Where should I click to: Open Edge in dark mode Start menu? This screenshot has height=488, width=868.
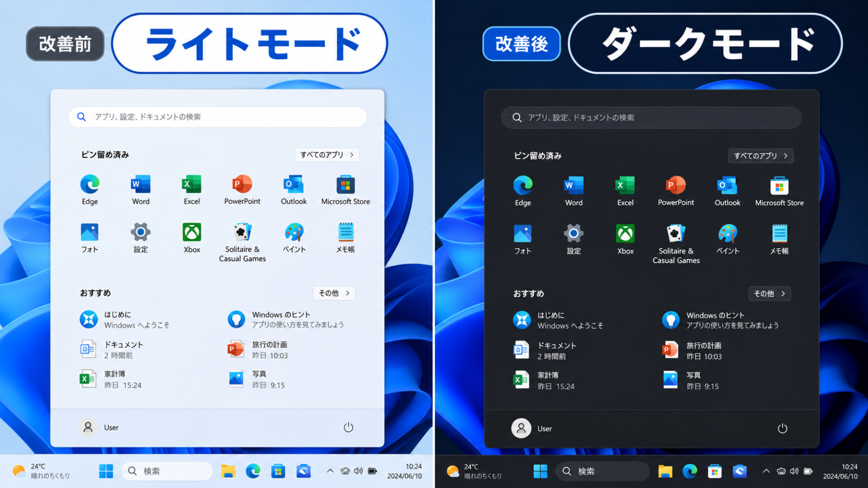pyautogui.click(x=523, y=191)
